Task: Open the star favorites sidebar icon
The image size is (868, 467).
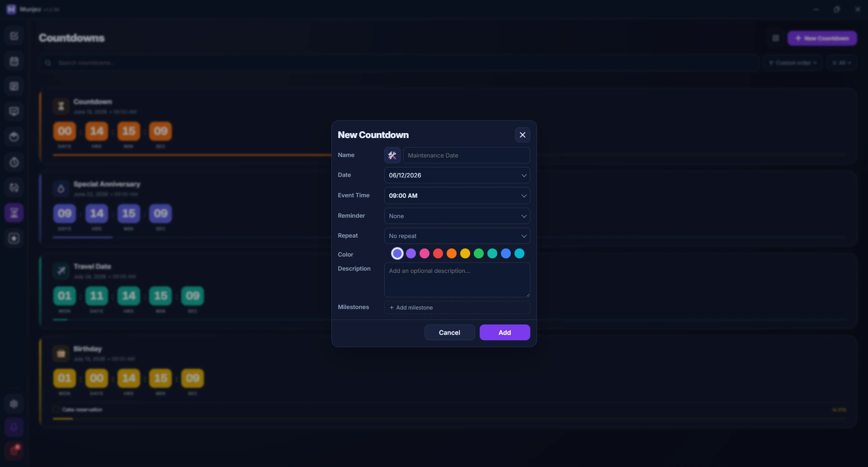Action: 14,238
